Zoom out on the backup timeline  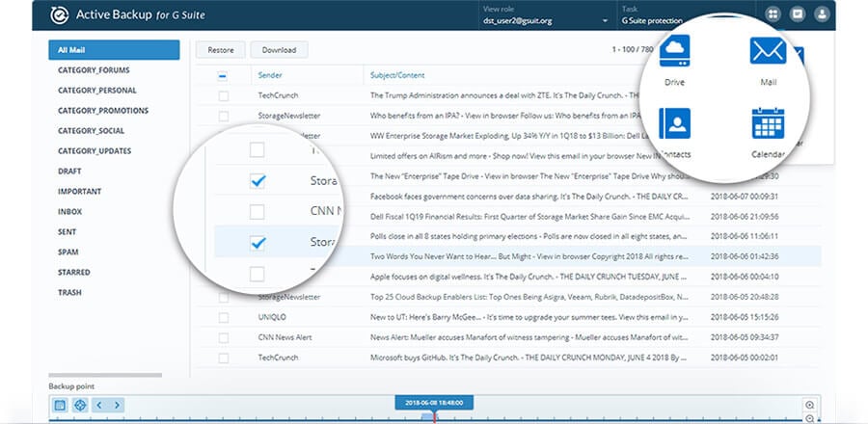coord(810,418)
